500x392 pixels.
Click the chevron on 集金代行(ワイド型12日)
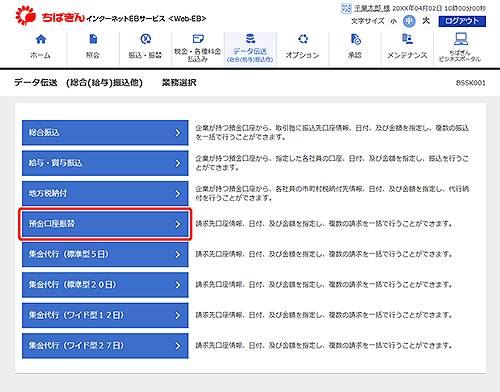(x=178, y=315)
